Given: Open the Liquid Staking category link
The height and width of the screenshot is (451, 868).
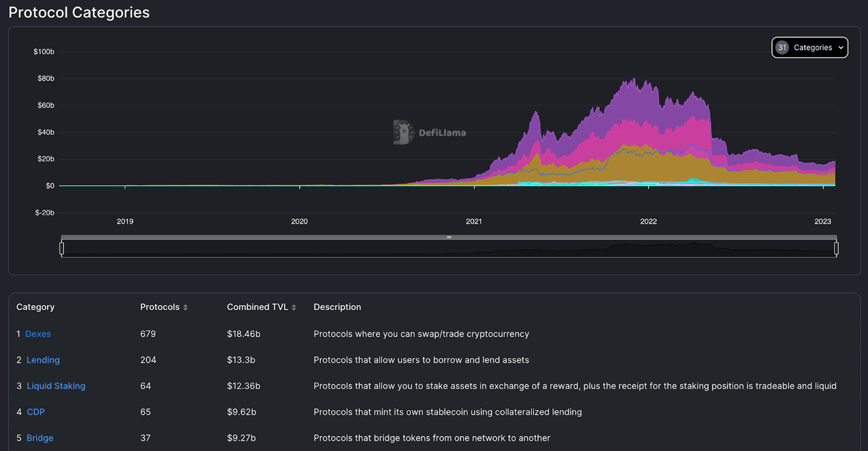Looking at the screenshot, I should (x=56, y=386).
